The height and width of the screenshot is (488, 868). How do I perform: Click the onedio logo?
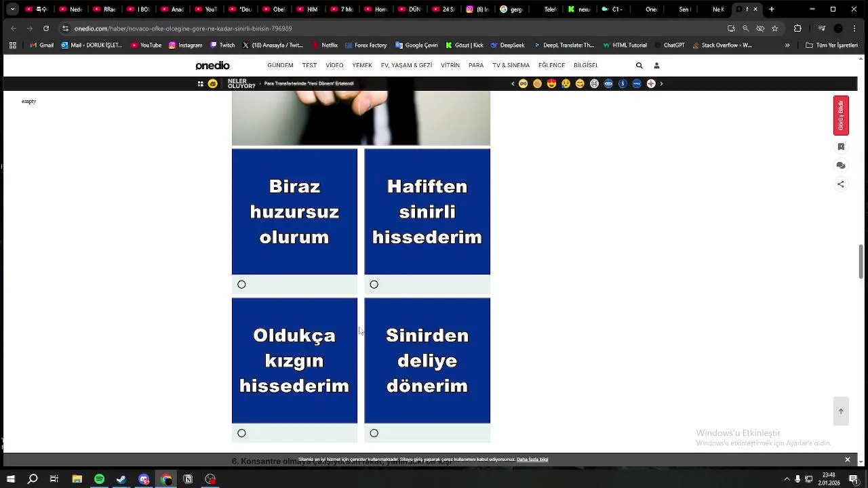click(x=213, y=66)
